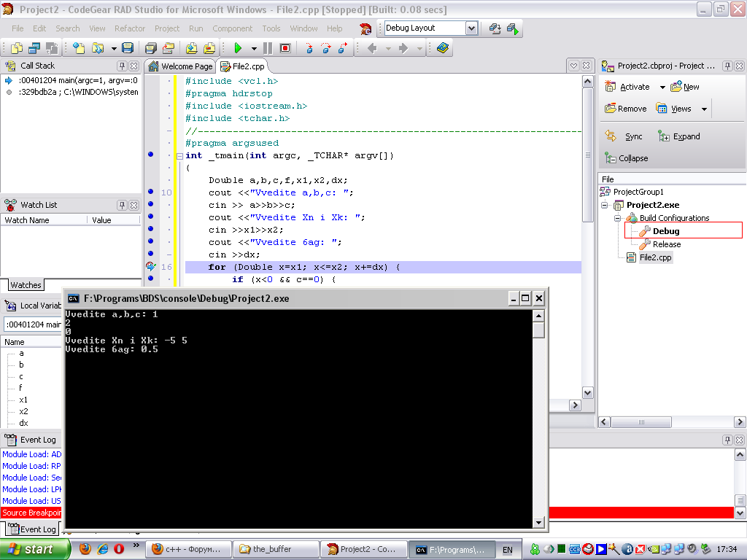
Task: Collapse the Build Configurations tree node
Action: point(617,218)
